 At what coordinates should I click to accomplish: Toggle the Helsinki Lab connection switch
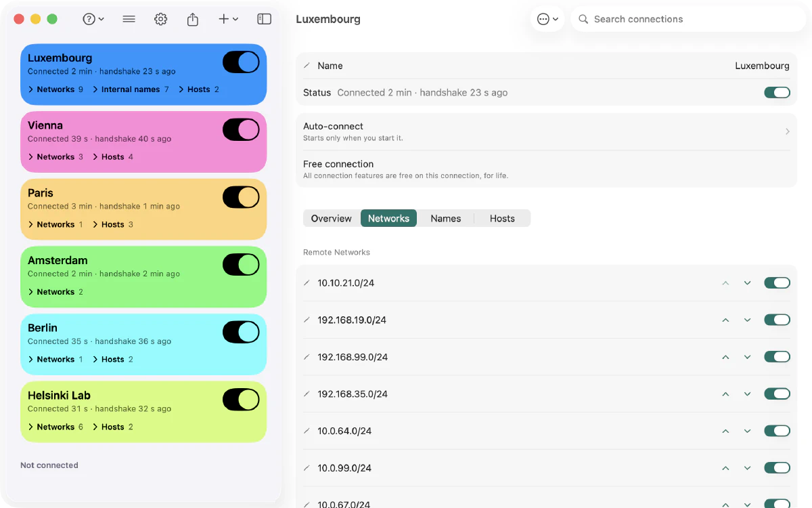click(x=241, y=400)
